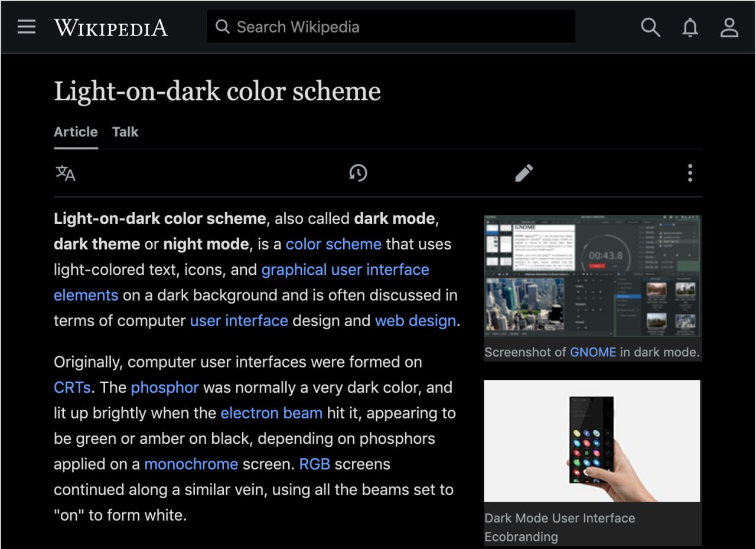The height and width of the screenshot is (549, 756).
Task: Open the notifications bell
Action: (690, 27)
